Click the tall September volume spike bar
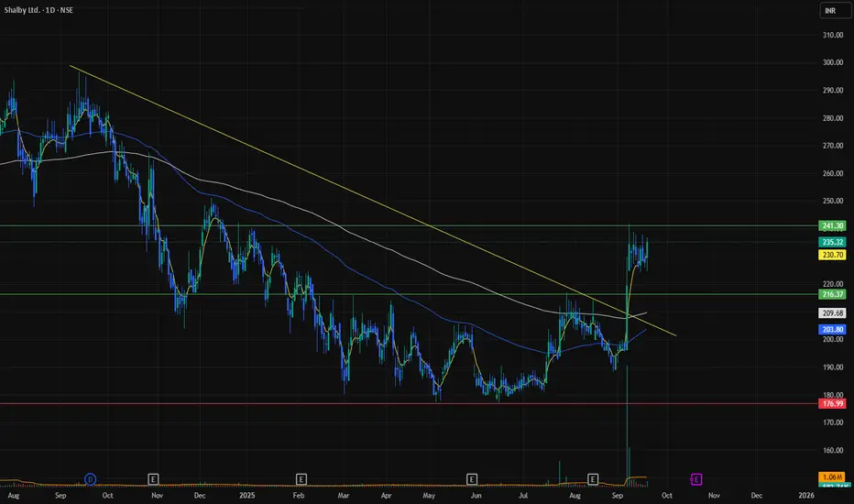 627,425
